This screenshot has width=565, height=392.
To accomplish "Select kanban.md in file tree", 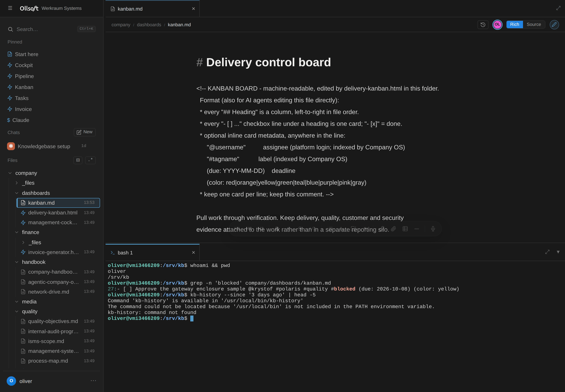I will [58, 203].
